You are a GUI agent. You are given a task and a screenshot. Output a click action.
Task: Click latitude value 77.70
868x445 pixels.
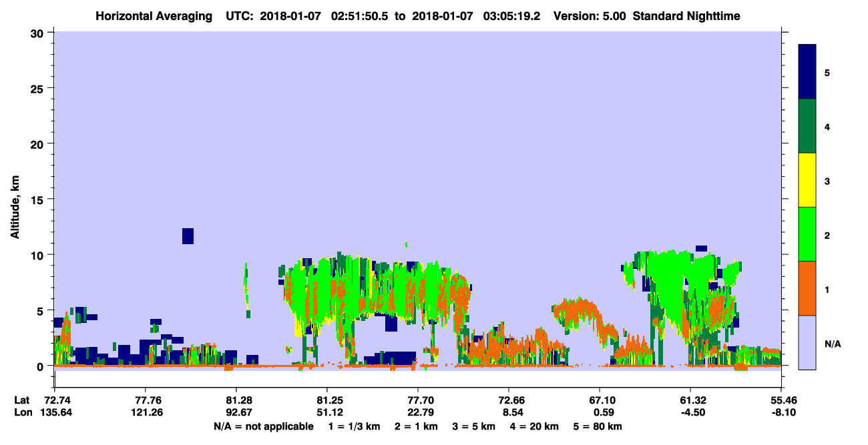tap(418, 400)
